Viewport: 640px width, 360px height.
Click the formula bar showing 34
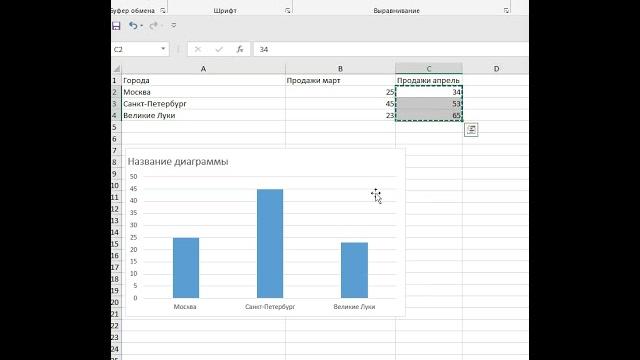pyautogui.click(x=391, y=49)
